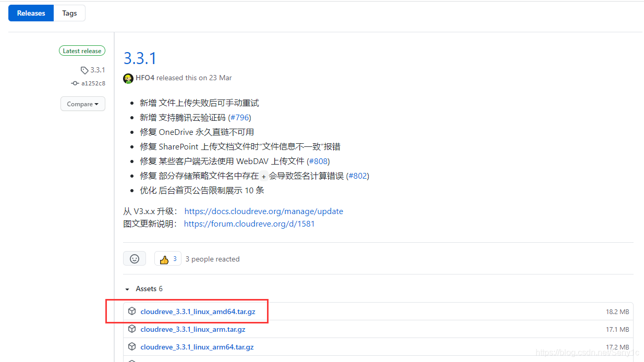Click the 17.2 MB file size
Viewport: 644px width, 362px height.
617,347
